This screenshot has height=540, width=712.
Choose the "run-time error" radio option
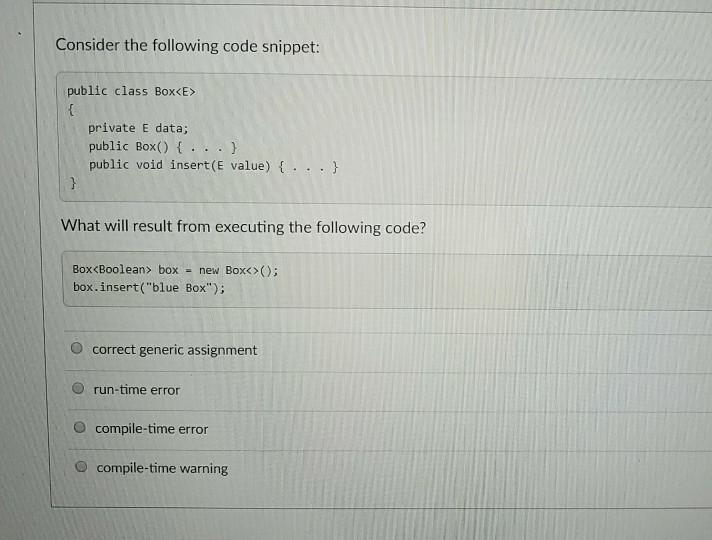(78, 388)
